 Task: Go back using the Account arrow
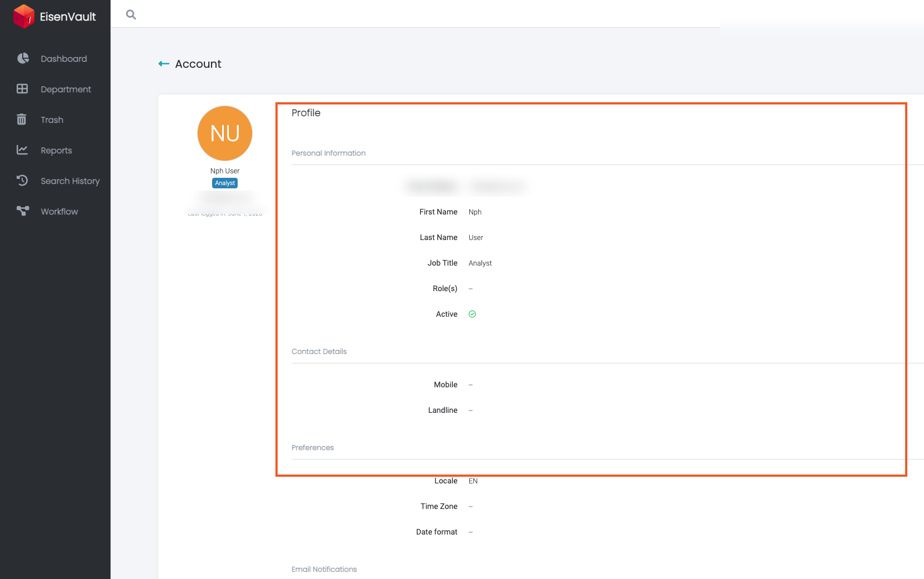[x=164, y=64]
